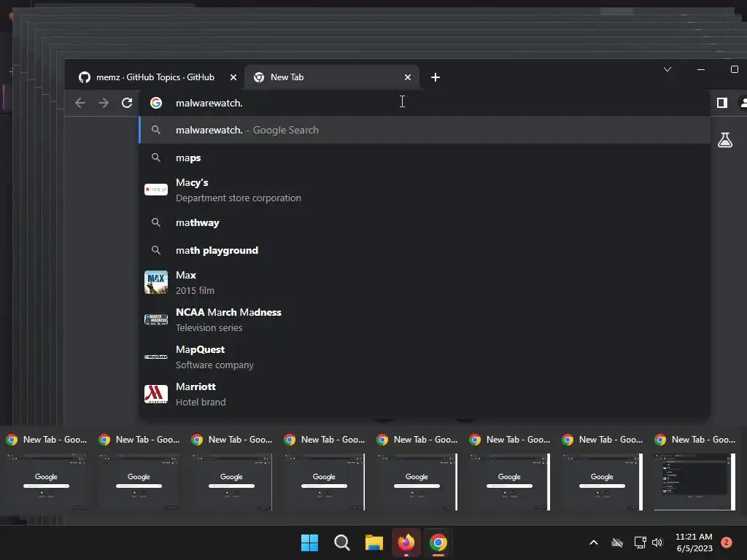Choose malwarewatch. Google Search suggestion
Image resolution: width=747 pixels, height=560 pixels.
coord(424,130)
